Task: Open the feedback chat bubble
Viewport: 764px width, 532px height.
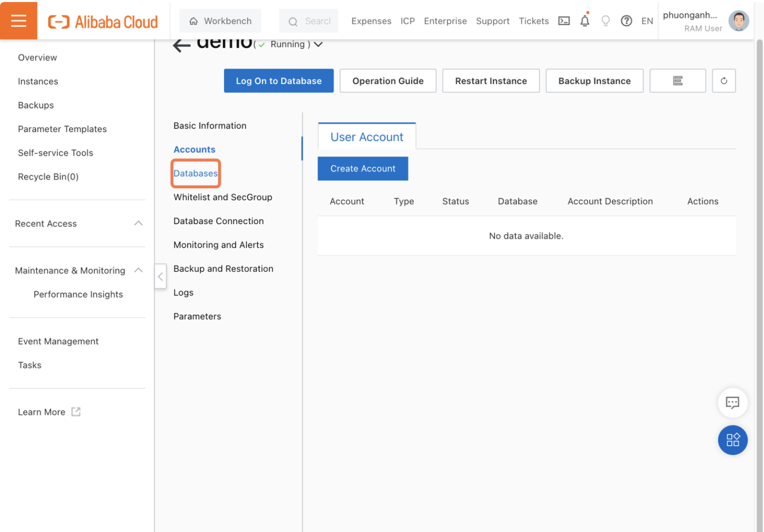Action: click(732, 403)
